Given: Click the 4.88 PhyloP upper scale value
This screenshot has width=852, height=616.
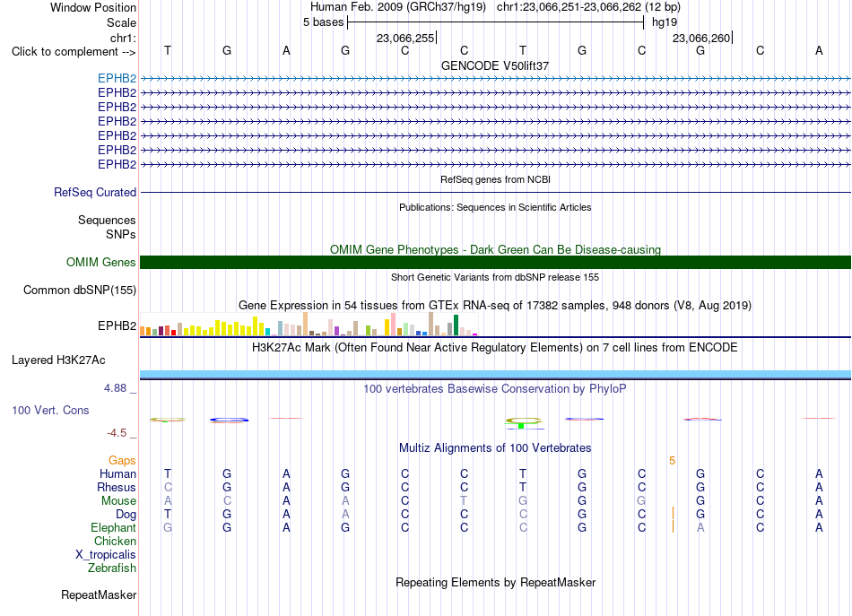Looking at the screenshot, I should click(115, 388).
